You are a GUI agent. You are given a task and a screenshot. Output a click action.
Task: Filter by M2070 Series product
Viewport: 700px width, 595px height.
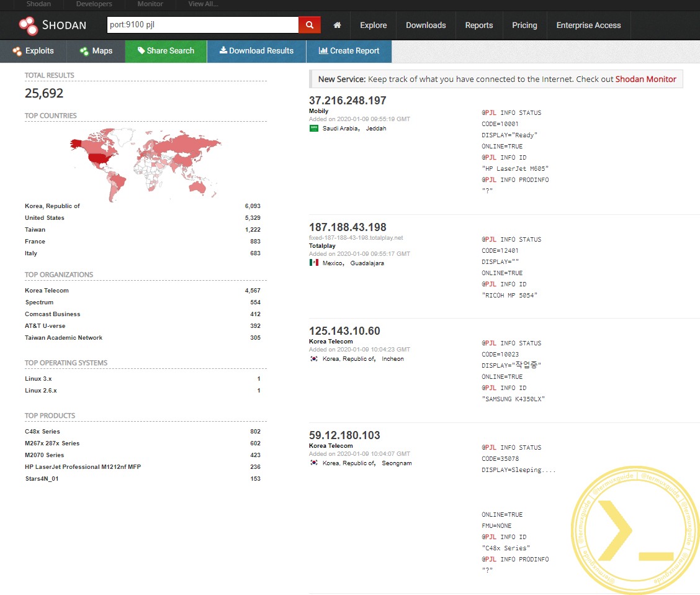pyautogui.click(x=44, y=455)
